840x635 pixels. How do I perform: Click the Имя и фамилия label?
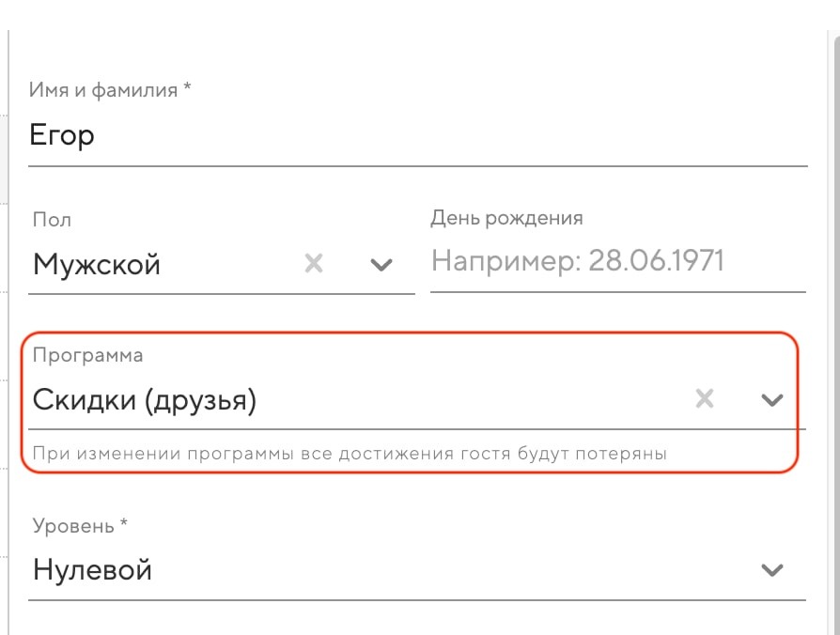(103, 90)
